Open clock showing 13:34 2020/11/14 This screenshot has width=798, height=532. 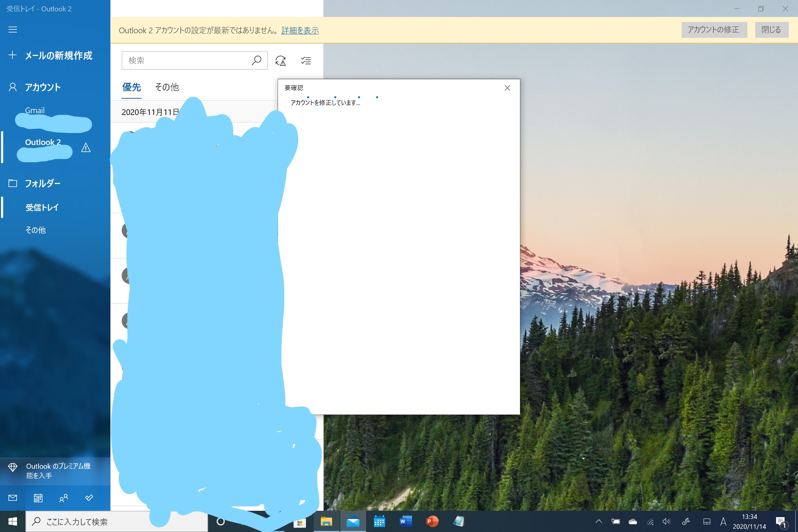coord(749,521)
